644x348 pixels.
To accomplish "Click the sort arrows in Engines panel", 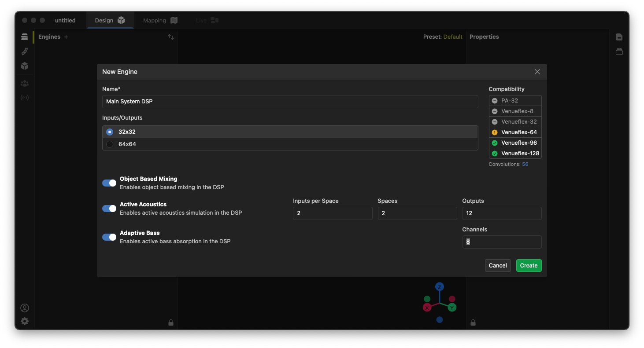I will point(171,37).
